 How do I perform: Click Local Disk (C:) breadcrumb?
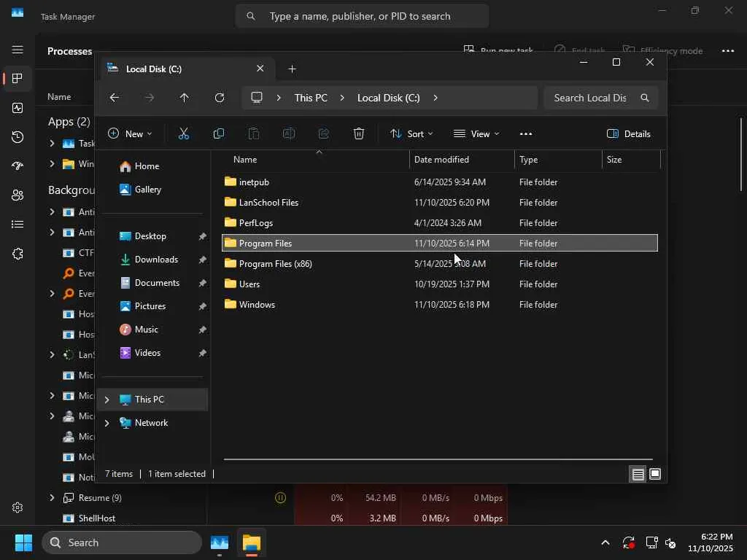click(388, 98)
